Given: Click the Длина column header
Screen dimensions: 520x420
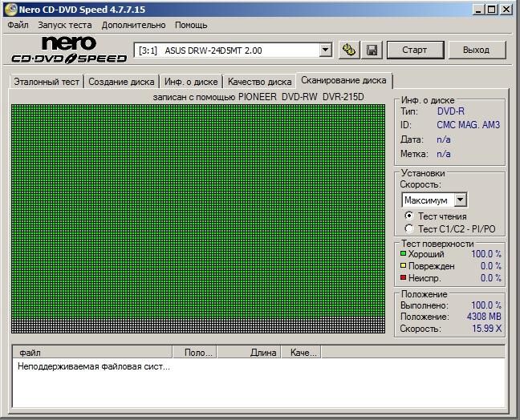Looking at the screenshot, I should tap(249, 353).
